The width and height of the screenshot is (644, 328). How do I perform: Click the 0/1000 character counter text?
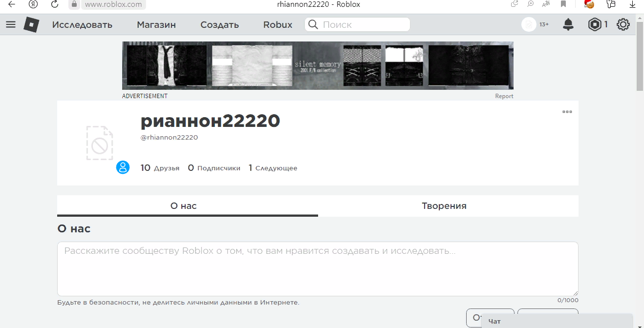[568, 300]
